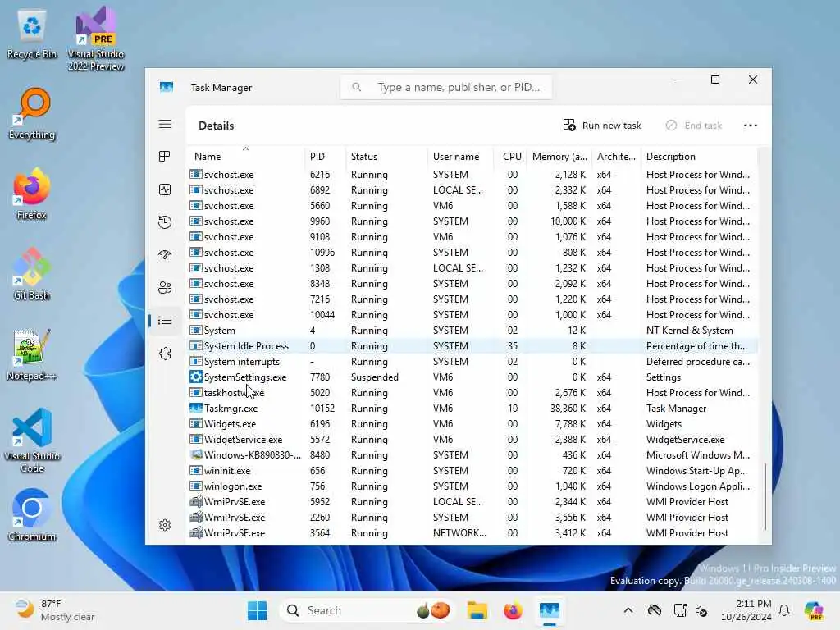Open the Windows Start menu
This screenshot has width=840, height=630.
[257, 610]
